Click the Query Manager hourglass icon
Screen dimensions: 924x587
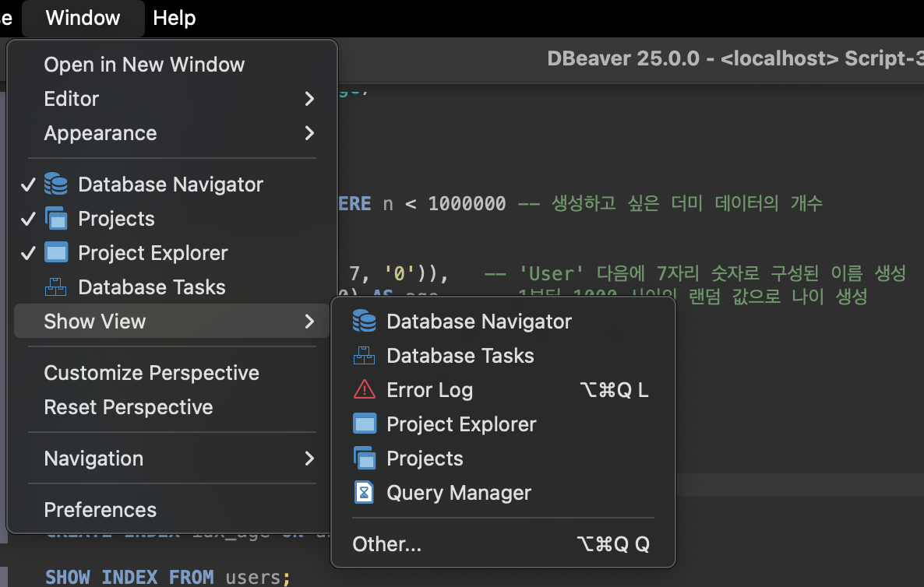pyautogui.click(x=364, y=492)
